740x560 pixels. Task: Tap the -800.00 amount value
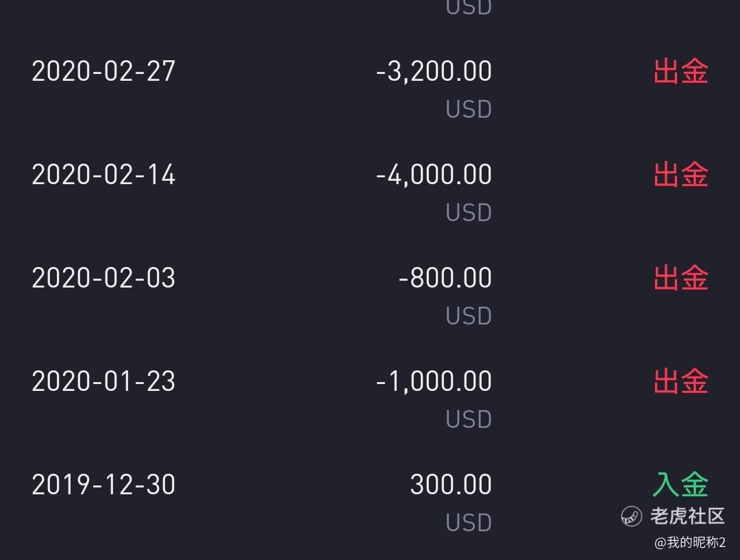pyautogui.click(x=445, y=278)
